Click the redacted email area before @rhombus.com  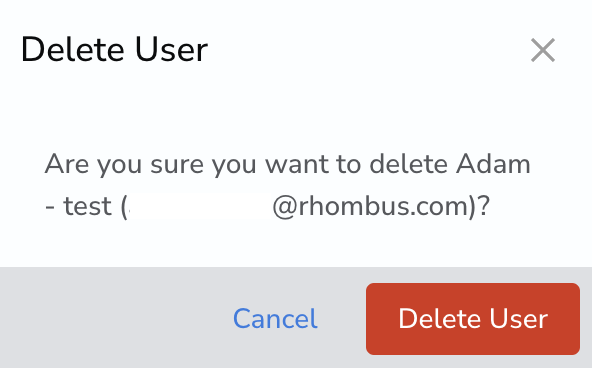pyautogui.click(x=200, y=206)
